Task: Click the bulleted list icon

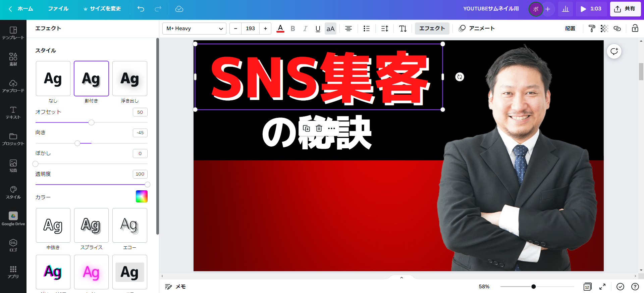Action: (366, 29)
